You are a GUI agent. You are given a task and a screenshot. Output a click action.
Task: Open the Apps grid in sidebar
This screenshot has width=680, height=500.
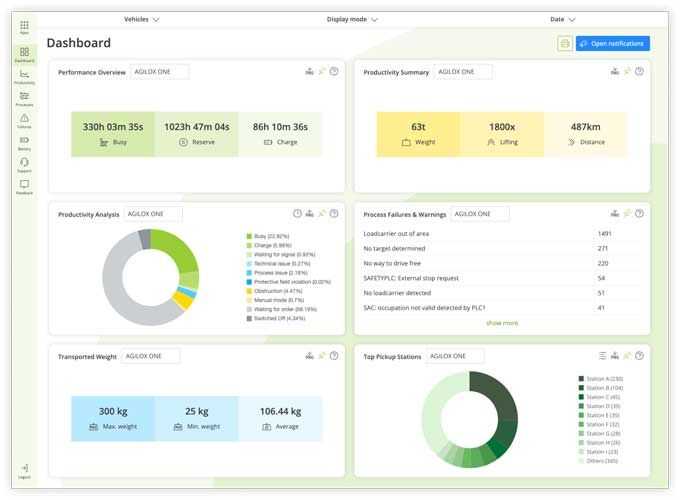coord(24,27)
